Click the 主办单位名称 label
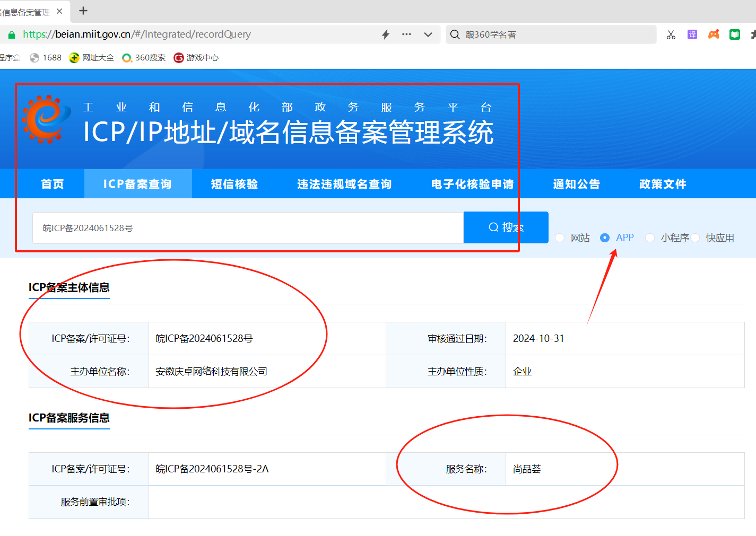This screenshot has height=536, width=756. tap(100, 372)
